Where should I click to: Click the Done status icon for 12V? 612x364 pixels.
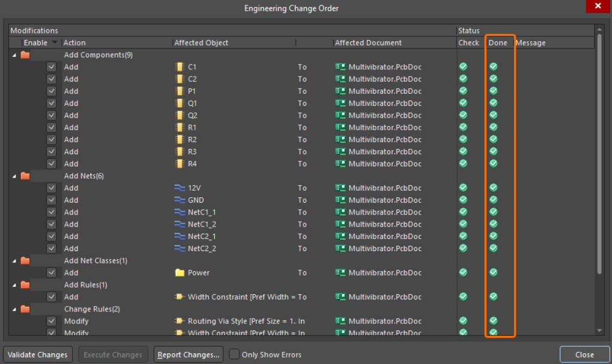pos(494,188)
